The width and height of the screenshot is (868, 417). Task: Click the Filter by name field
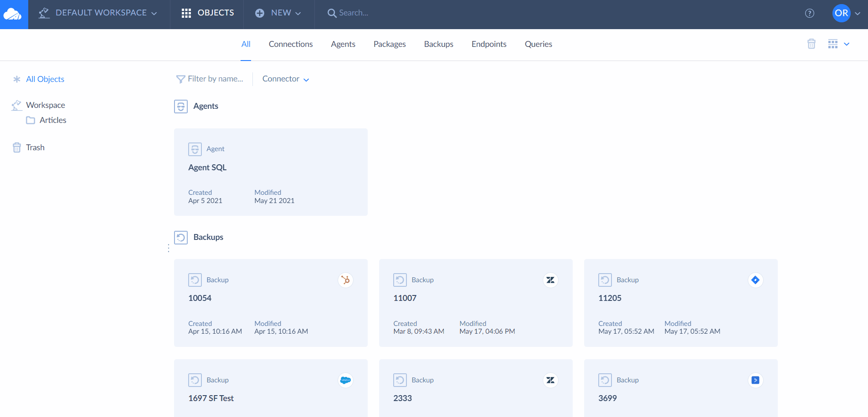coord(214,79)
